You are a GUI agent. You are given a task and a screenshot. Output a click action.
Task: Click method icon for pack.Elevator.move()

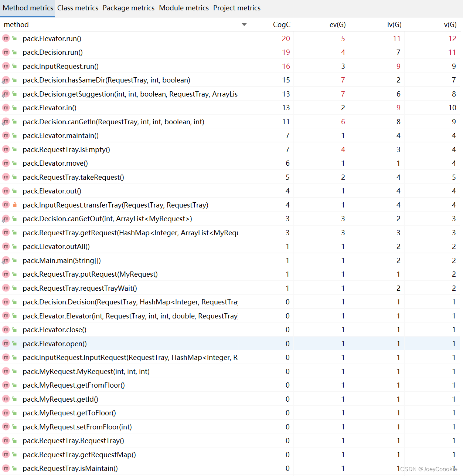(x=6, y=163)
